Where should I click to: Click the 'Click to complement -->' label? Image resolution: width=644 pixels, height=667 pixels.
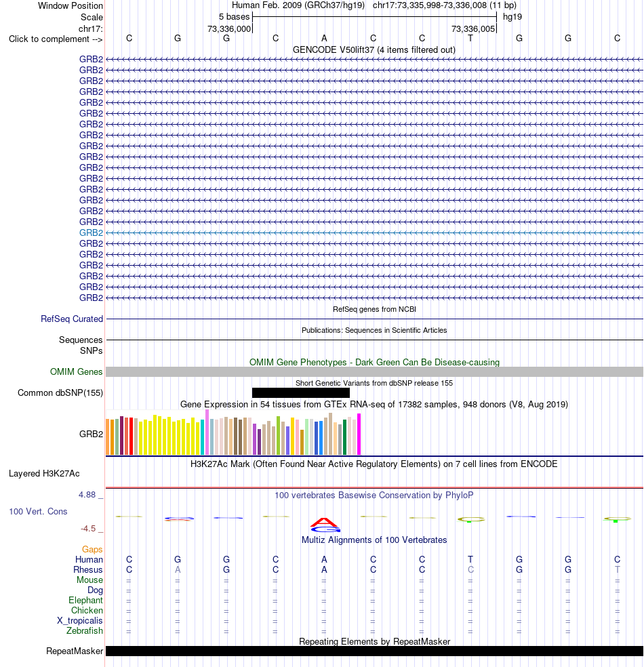(56, 39)
